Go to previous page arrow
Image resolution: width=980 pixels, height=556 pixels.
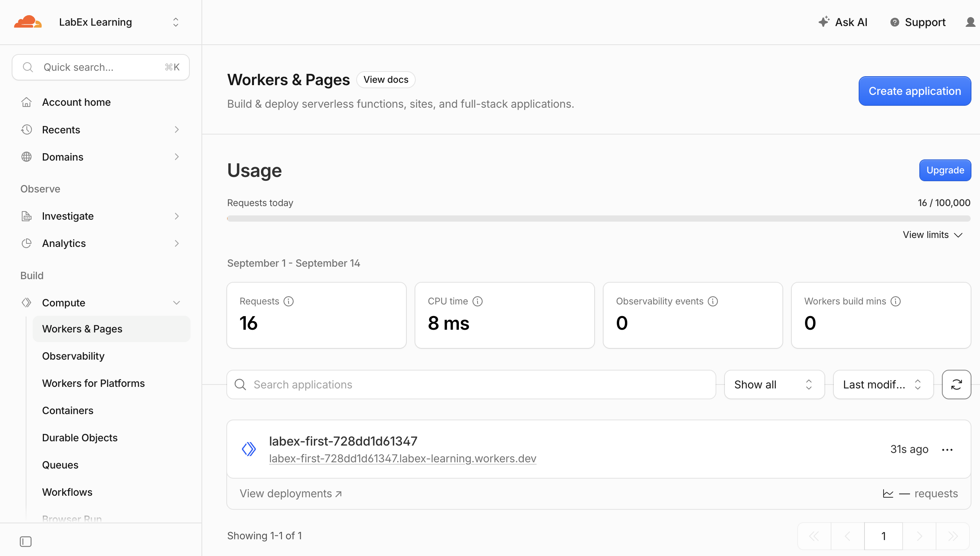(x=848, y=536)
